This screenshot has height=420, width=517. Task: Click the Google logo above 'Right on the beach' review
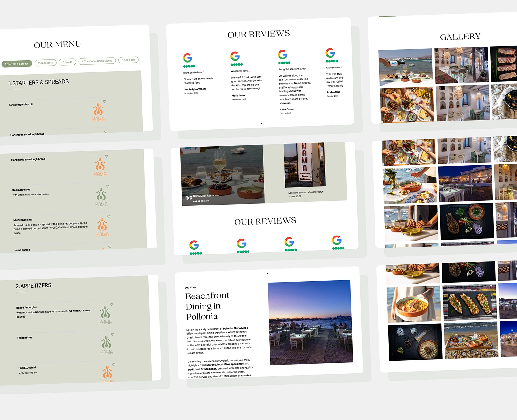coord(187,58)
